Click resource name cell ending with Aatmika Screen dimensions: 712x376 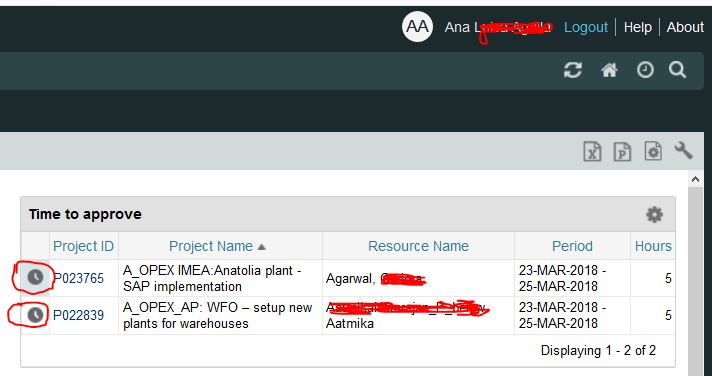(x=418, y=316)
